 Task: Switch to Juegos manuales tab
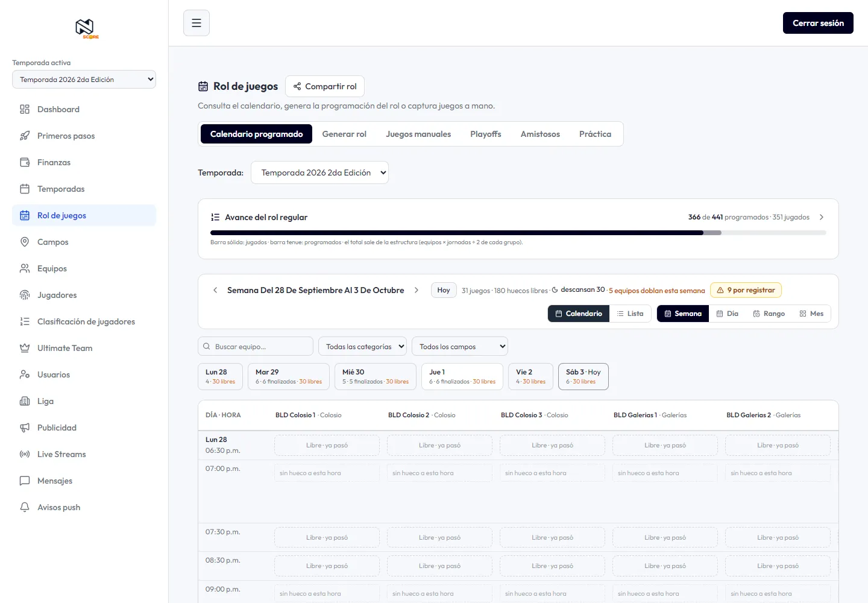click(x=418, y=134)
